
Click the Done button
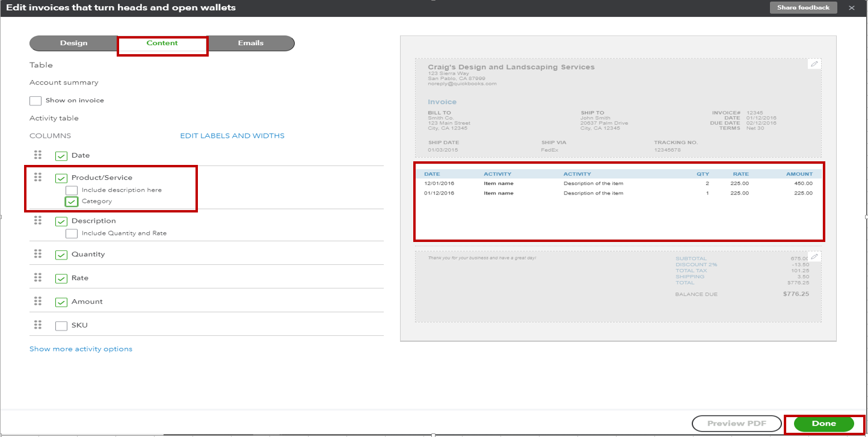[825, 423]
